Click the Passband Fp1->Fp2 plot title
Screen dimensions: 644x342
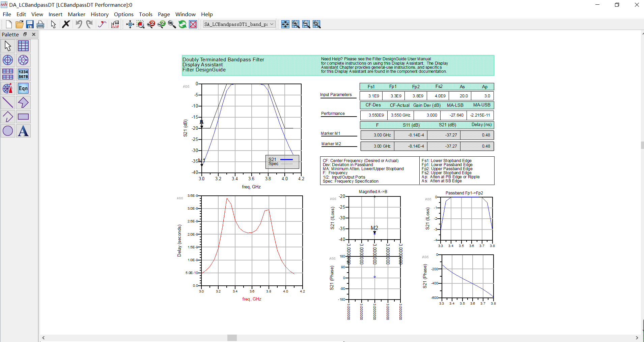pyautogui.click(x=464, y=193)
